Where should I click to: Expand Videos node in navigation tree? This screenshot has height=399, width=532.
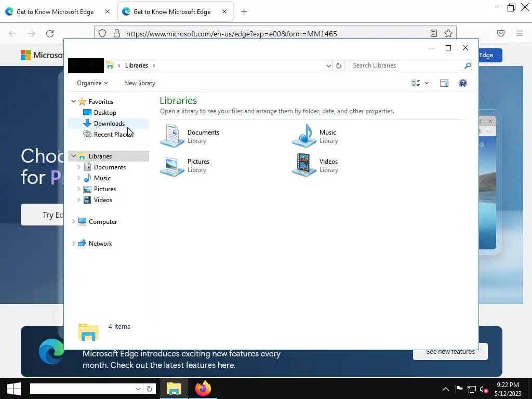79,200
